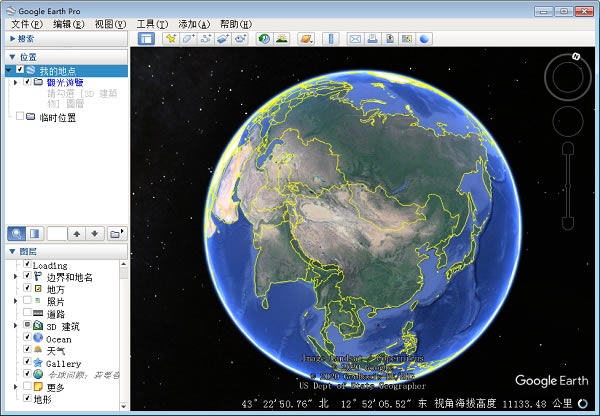Check the 临时位置 checkbox
The image size is (600, 416).
pos(19,117)
